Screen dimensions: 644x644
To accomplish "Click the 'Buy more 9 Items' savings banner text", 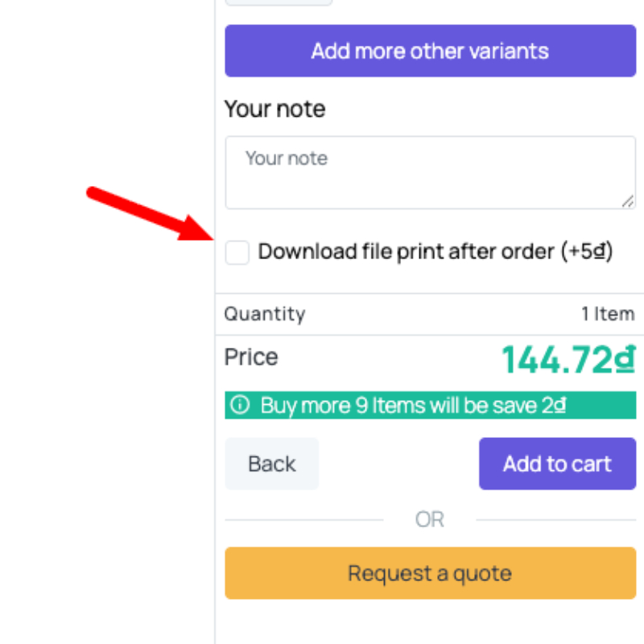I will [413, 405].
